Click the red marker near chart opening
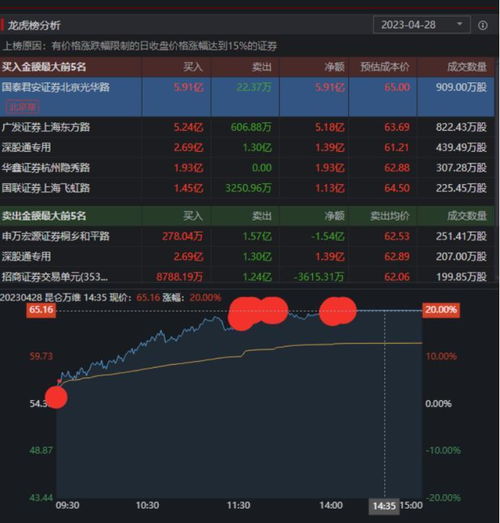 (x=56, y=397)
